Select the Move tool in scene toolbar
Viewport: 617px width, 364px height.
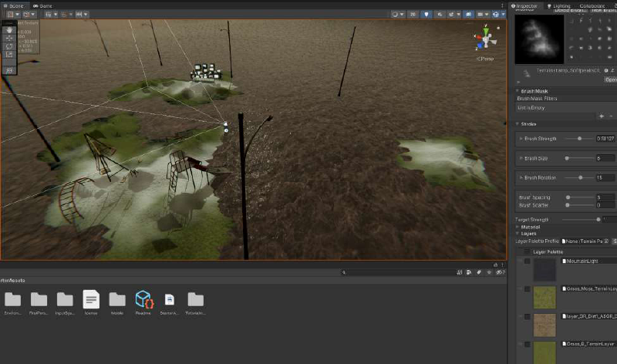8,37
